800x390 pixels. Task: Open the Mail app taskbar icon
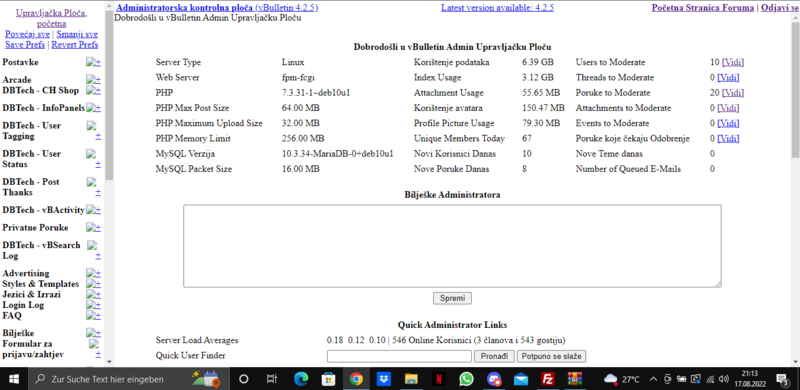520,379
